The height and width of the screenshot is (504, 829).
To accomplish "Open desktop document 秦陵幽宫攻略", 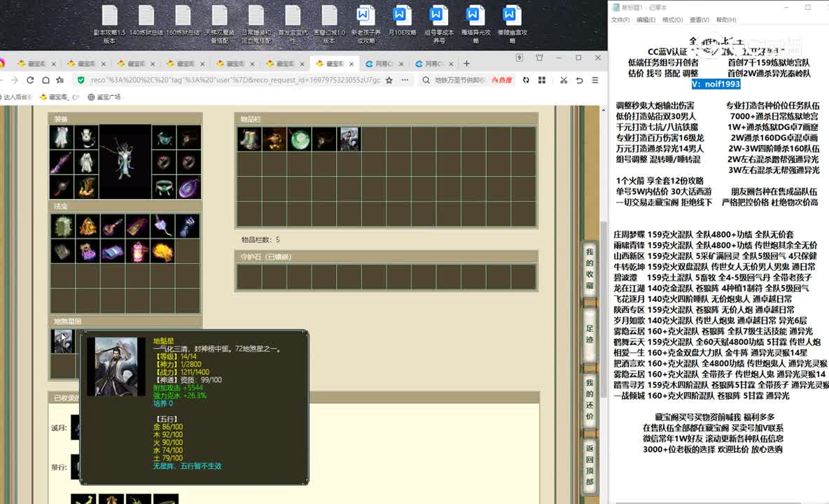I will click(512, 24).
